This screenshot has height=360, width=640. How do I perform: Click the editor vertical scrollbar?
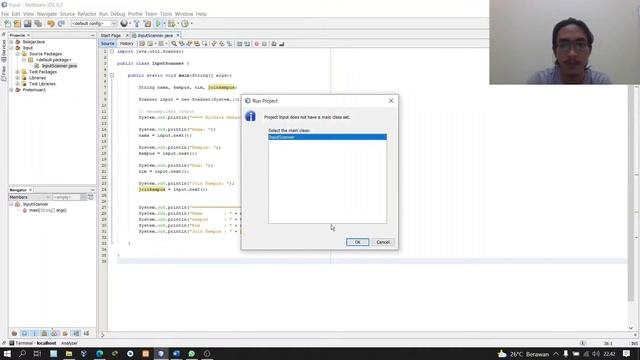coord(631,192)
